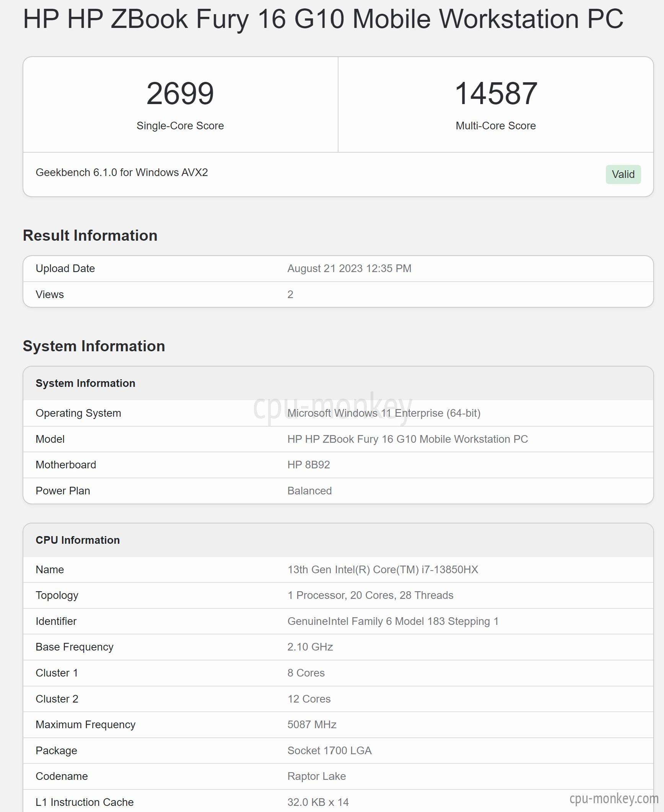Click Geekbench 6.1.0 for Windows AVX2 text
664x812 pixels.
[x=122, y=173]
